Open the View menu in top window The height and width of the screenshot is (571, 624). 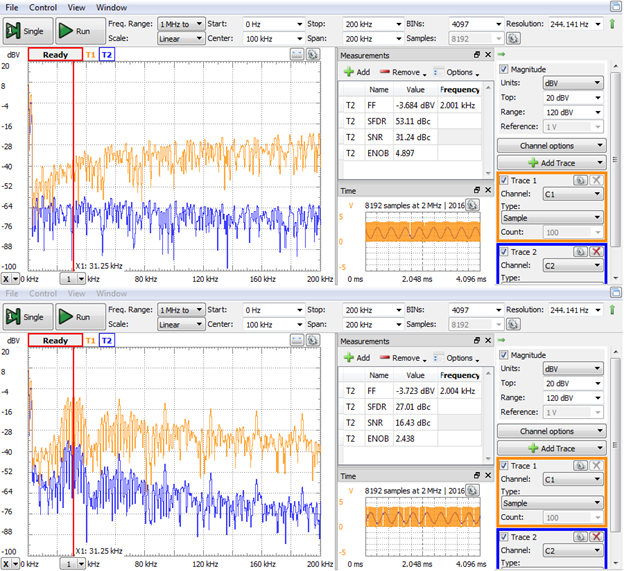point(76,8)
